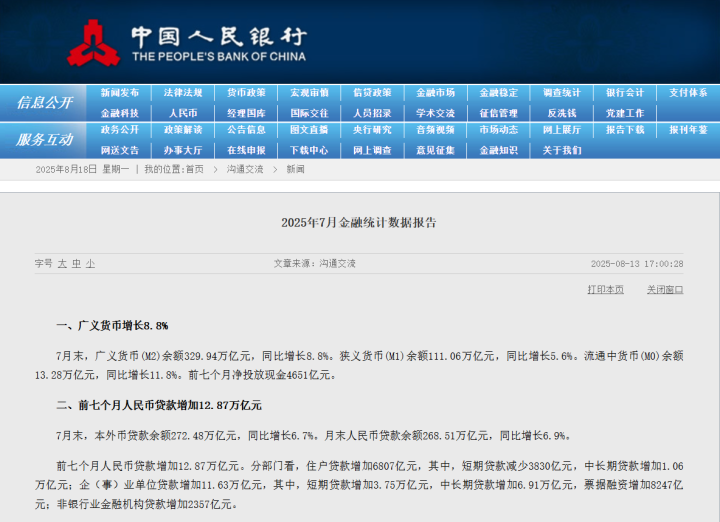Open the 人民币 navigation item
Viewport: 720px width, 522px height.
click(x=183, y=113)
